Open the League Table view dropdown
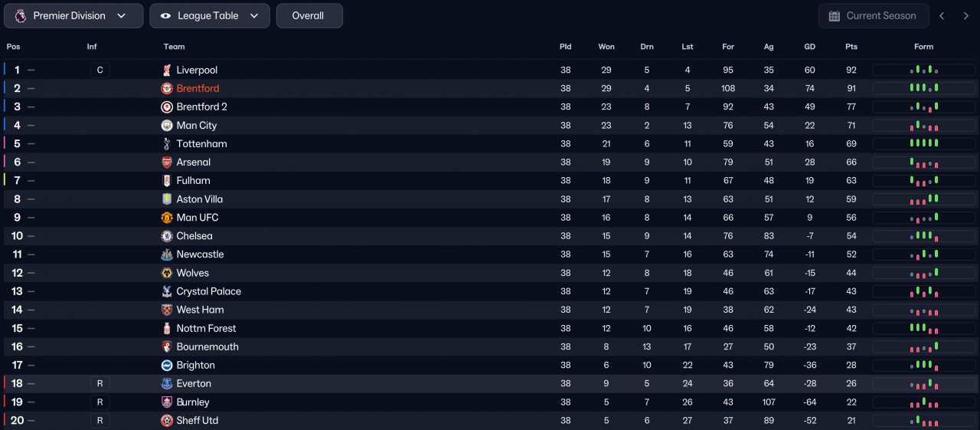Screen dimensions: 980x430 tap(210, 15)
